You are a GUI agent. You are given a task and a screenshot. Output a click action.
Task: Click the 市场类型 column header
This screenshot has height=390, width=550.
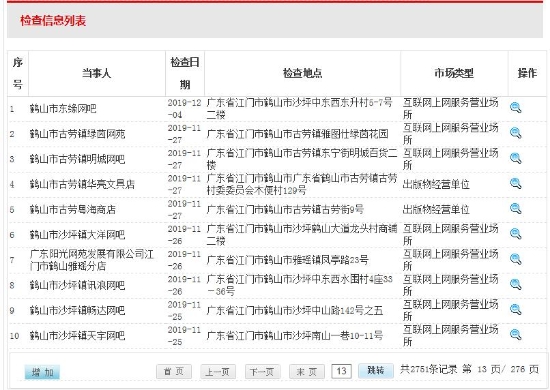tap(454, 73)
